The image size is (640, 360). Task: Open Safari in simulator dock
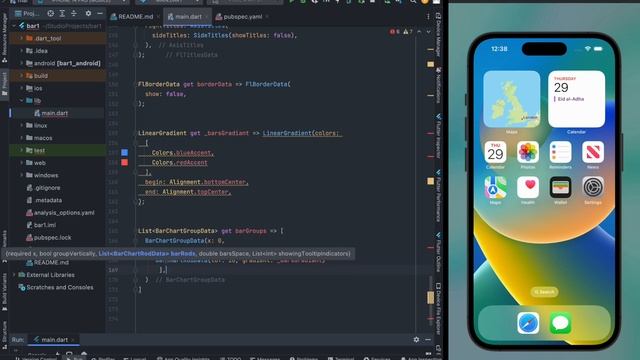pyautogui.click(x=528, y=323)
